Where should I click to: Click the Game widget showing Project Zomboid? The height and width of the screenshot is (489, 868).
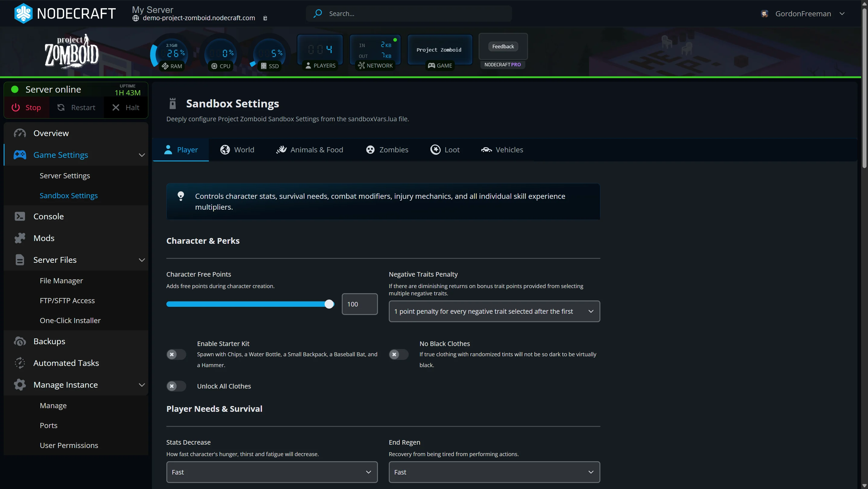440,52
